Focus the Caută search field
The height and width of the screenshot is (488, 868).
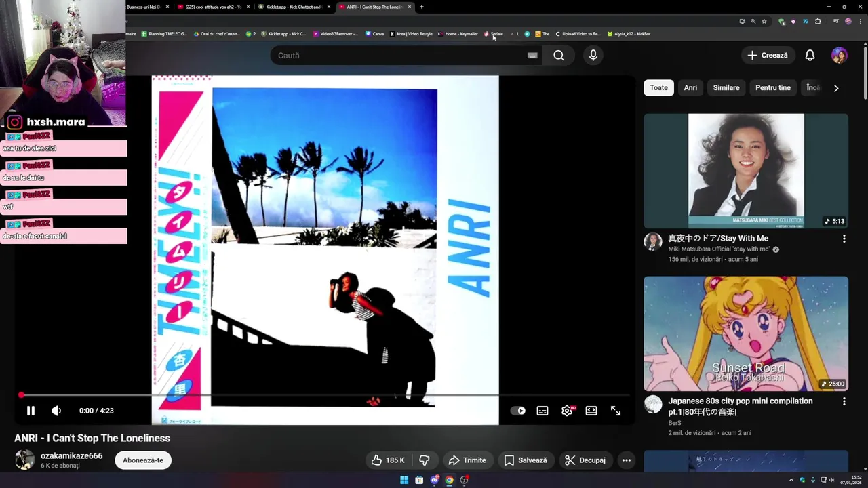(x=400, y=56)
